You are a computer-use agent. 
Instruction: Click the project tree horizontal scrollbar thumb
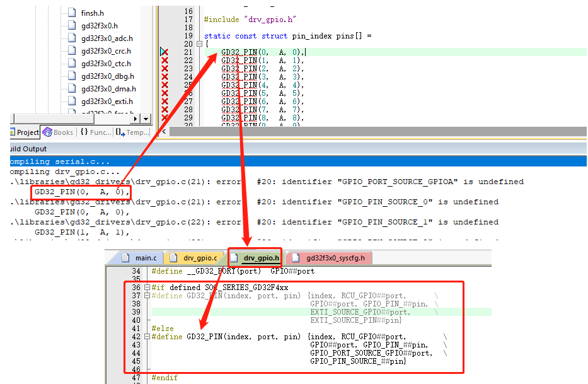53,119
